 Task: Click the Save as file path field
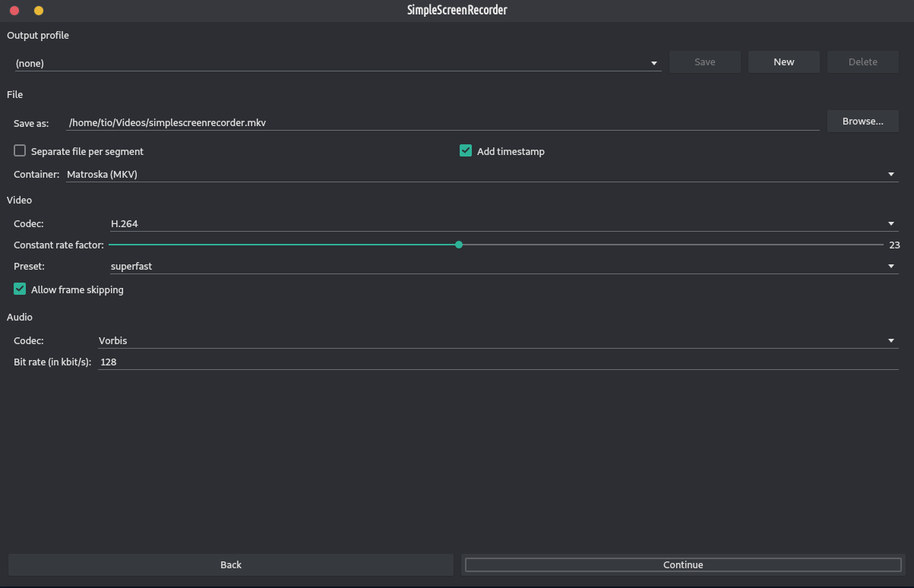[442, 122]
